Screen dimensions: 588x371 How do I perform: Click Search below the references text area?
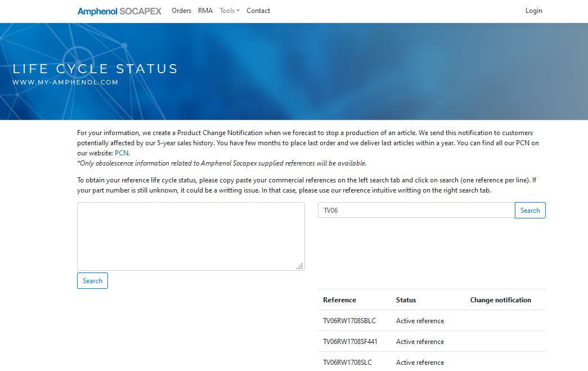(x=92, y=280)
